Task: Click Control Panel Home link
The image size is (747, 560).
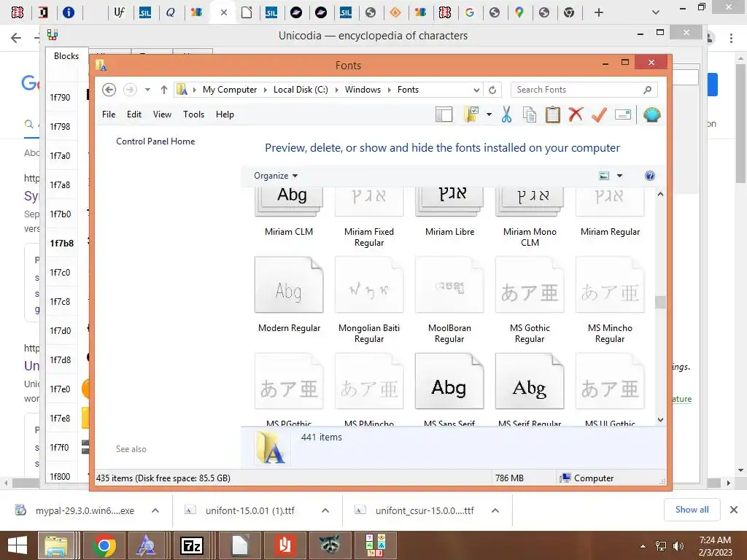Action: tap(155, 141)
